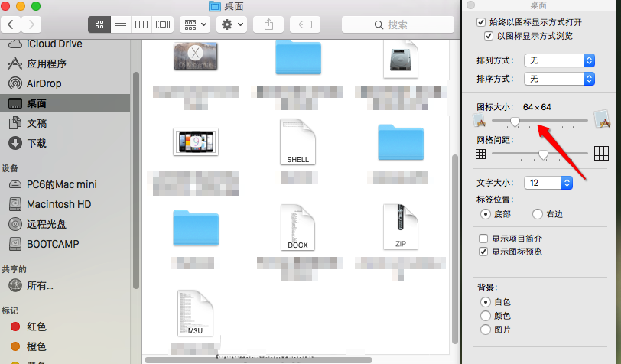The image size is (621, 364).
Task: Click the Share toolbar button
Action: [x=268, y=24]
